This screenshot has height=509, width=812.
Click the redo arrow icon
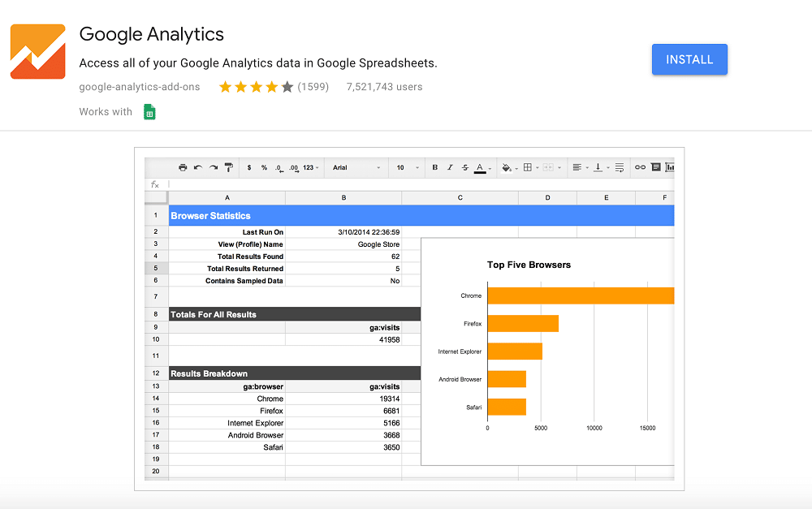(x=214, y=167)
